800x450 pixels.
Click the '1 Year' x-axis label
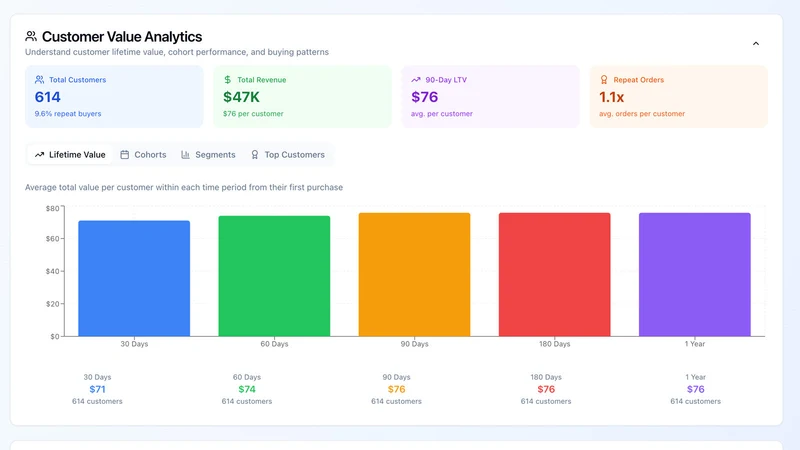[695, 344]
